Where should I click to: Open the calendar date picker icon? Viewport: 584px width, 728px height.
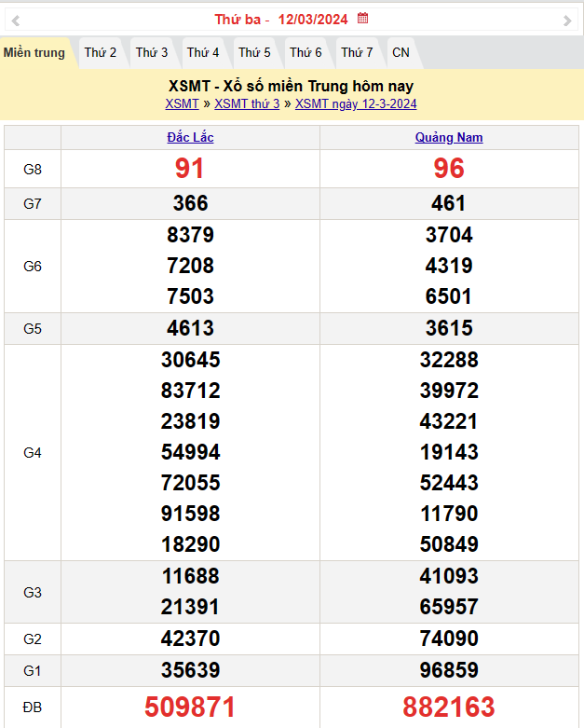tap(362, 19)
